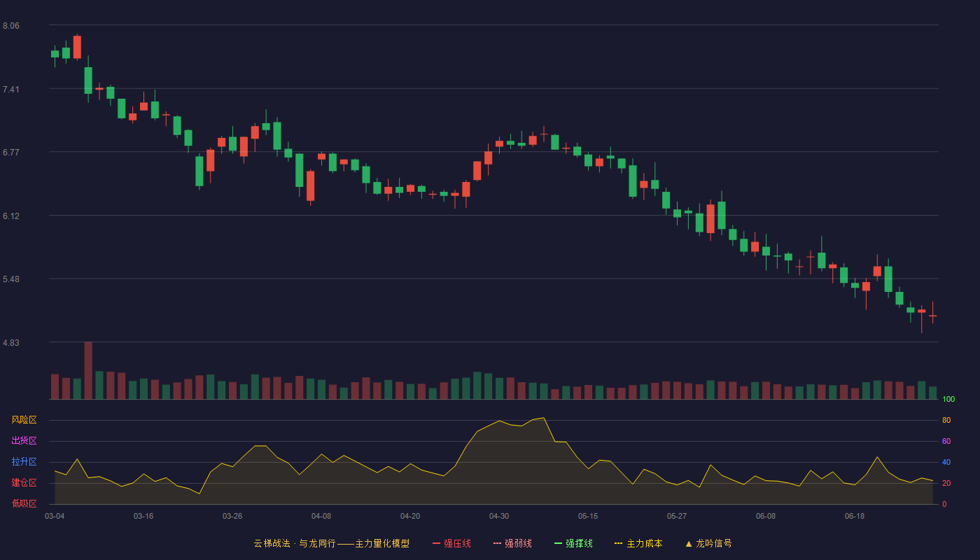Click the 05-27 date label
Screen dimensions: 980x560
coord(677,516)
